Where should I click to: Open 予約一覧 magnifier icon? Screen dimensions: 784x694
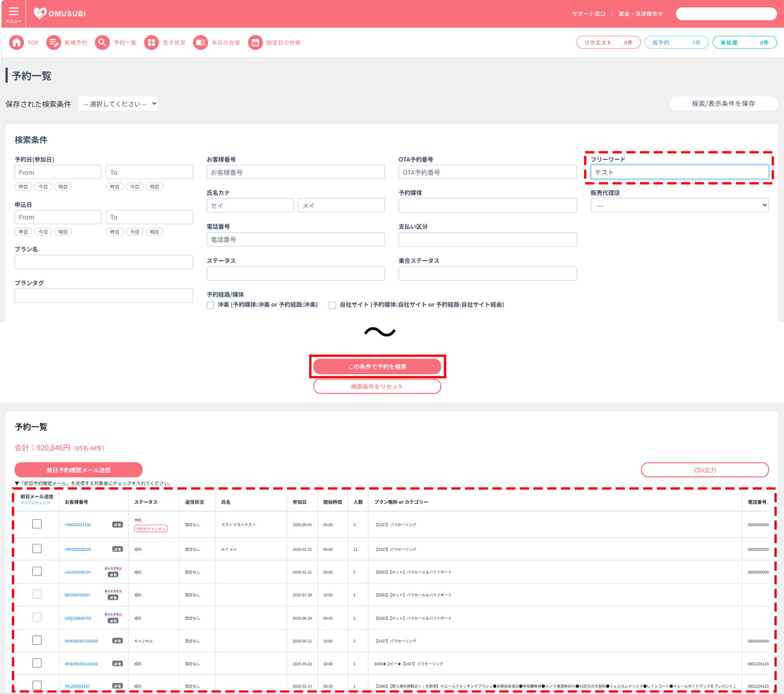click(102, 42)
